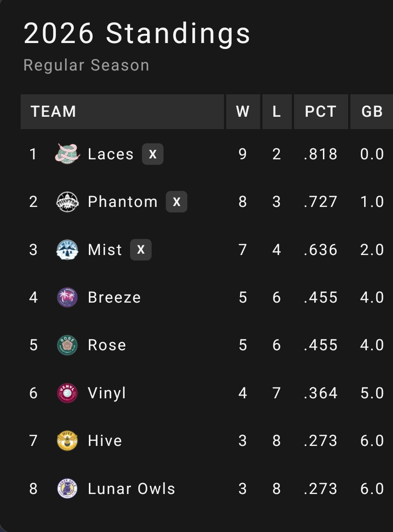This screenshot has width=393, height=532.
Task: Click the Lunar Owls team logo
Action: [67, 489]
